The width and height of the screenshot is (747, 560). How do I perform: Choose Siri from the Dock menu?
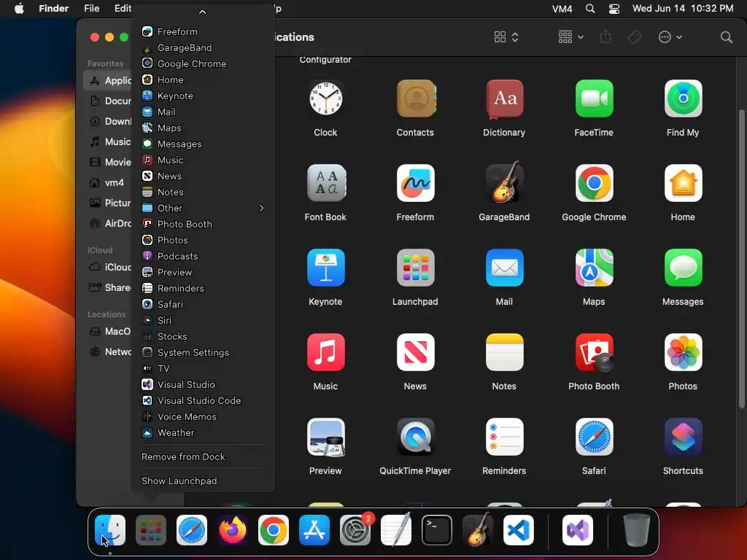coord(204,321)
